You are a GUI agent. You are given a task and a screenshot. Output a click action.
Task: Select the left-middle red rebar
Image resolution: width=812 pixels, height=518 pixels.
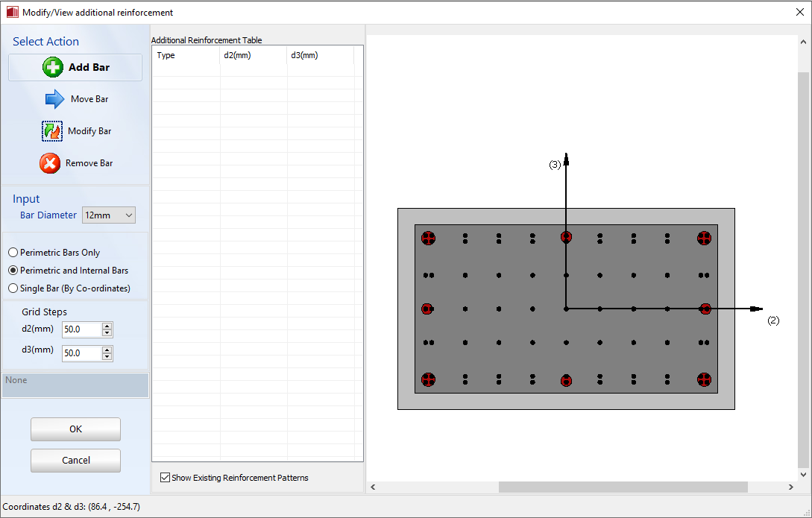pyautogui.click(x=427, y=309)
